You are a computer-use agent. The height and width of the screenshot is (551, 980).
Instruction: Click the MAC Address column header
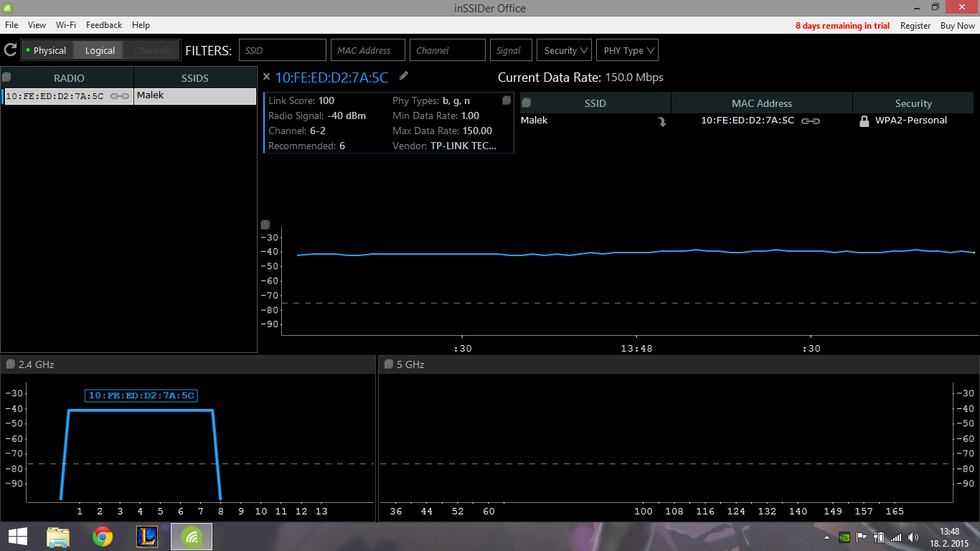click(762, 103)
